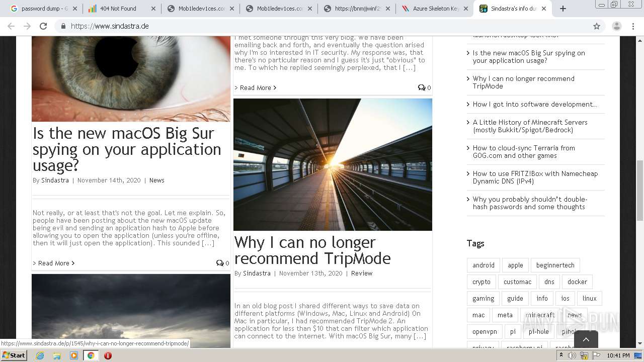644x362 pixels.
Task: Open the sidebar link 'How to cloud-sync Terraria'
Action: 524,152
